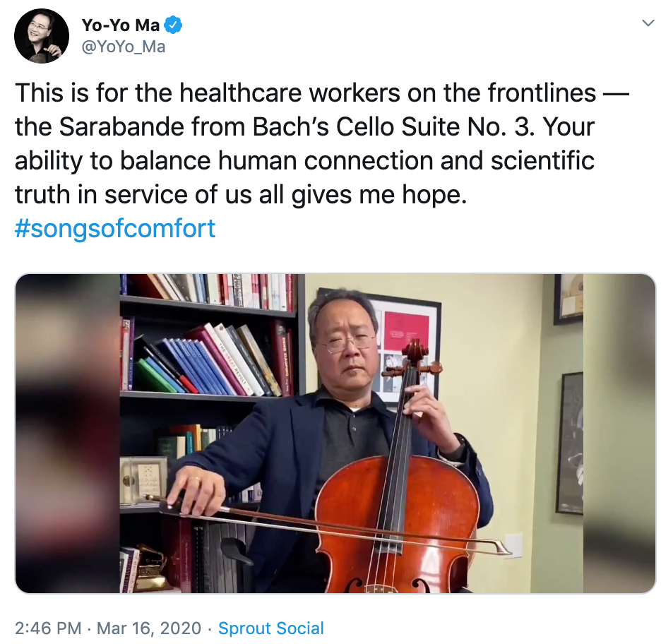
Task: Open the Yo-Yo Ma display name
Action: (x=121, y=25)
